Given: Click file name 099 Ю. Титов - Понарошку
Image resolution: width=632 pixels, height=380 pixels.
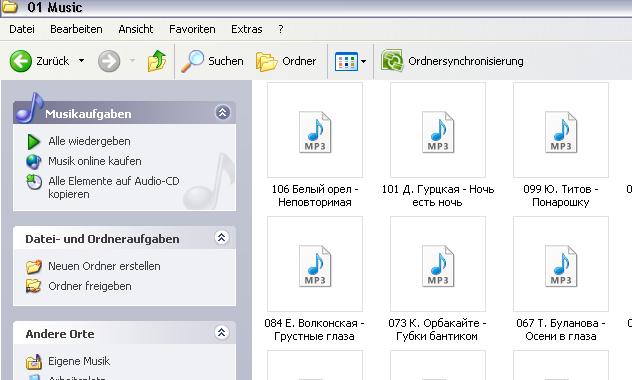Looking at the screenshot, I should pos(561,195).
